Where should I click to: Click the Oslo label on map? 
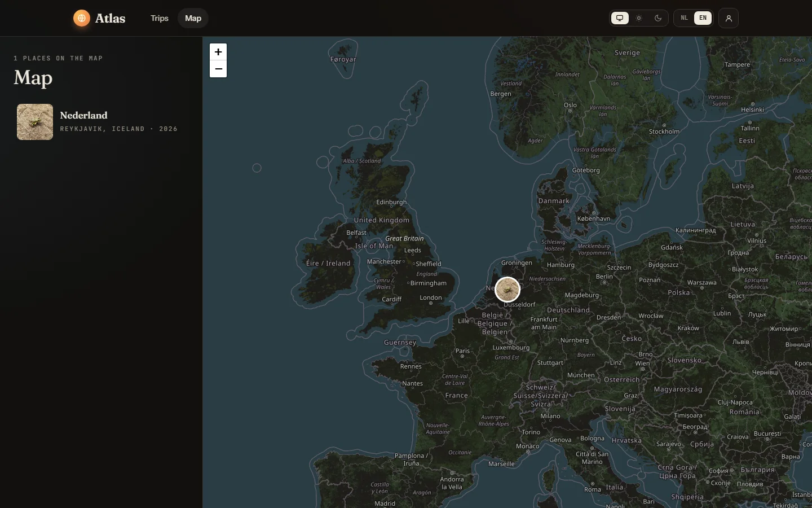(x=570, y=105)
